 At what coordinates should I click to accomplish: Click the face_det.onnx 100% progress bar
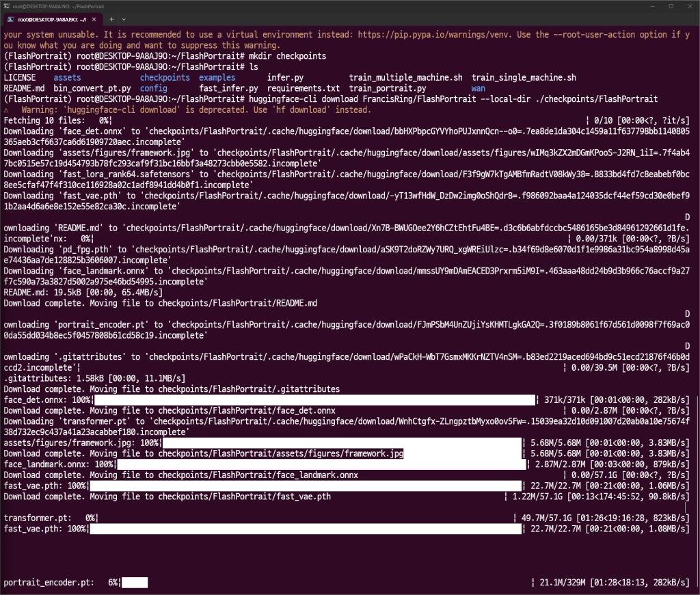(314, 400)
